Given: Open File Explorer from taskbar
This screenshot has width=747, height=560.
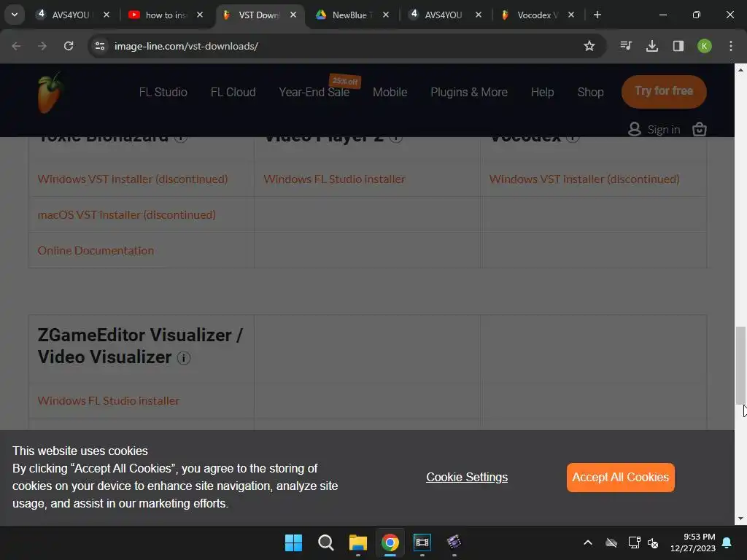Looking at the screenshot, I should 357,542.
